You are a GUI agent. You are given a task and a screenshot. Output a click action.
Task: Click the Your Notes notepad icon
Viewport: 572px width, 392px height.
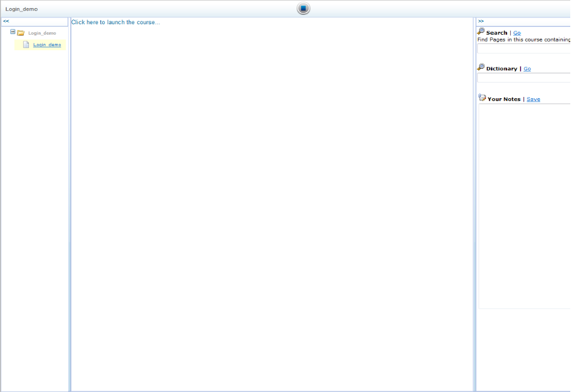pyautogui.click(x=482, y=98)
